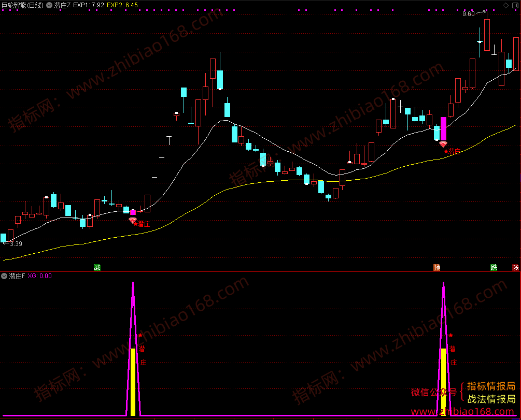Click the EXP2: 6.45 value label
Image resolution: width=521 pixels, height=420 pixels.
[x=122, y=5]
